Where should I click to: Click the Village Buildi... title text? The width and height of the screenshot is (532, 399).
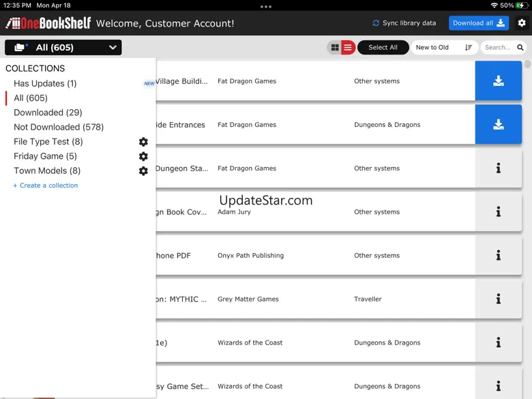coord(181,81)
